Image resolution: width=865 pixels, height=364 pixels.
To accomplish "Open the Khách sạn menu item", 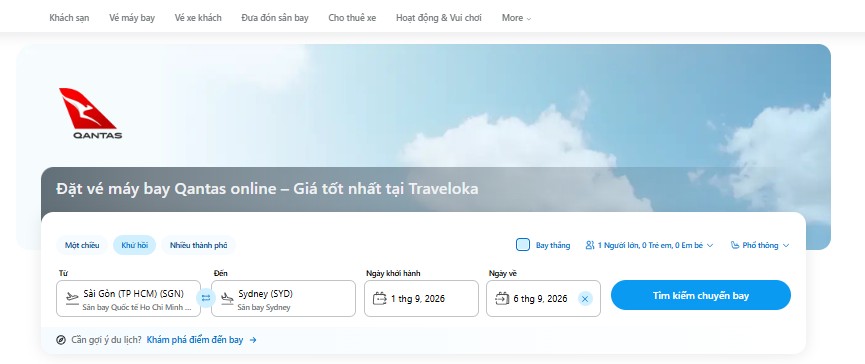I will coord(70,18).
